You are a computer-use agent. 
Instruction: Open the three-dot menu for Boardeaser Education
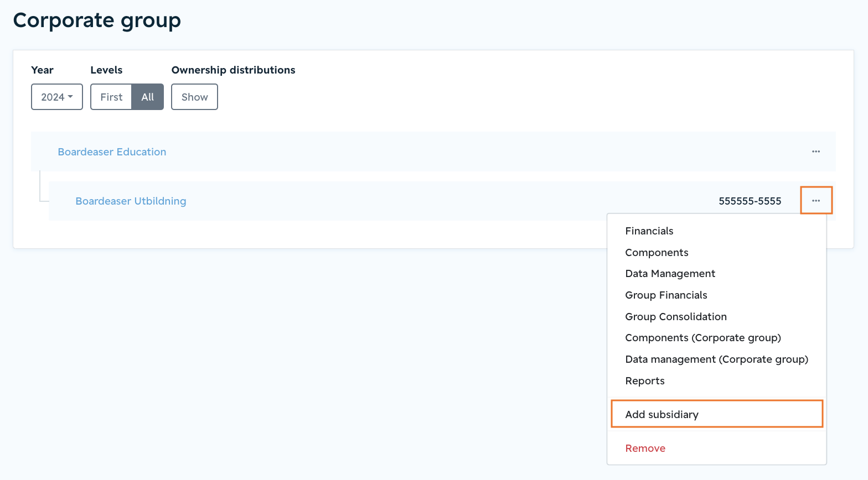[816, 152]
